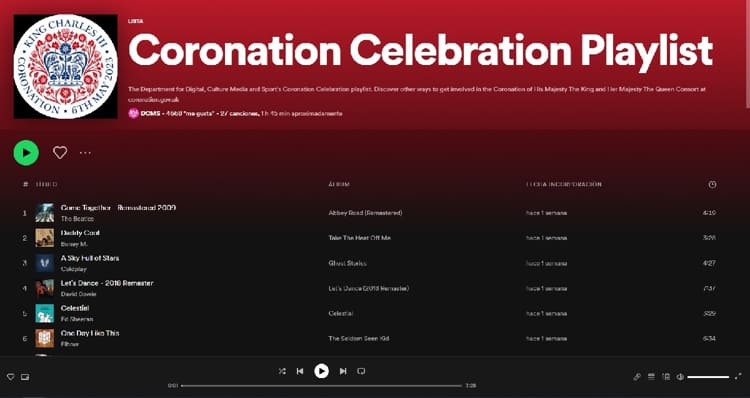Open the King Charles III coronation cover image
The width and height of the screenshot is (750, 398).
pyautogui.click(x=66, y=66)
